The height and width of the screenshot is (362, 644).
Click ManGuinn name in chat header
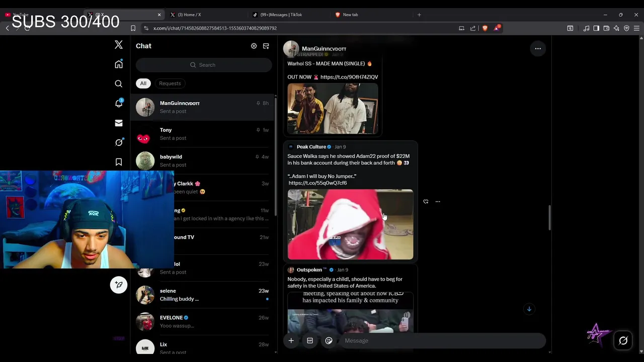click(x=324, y=49)
